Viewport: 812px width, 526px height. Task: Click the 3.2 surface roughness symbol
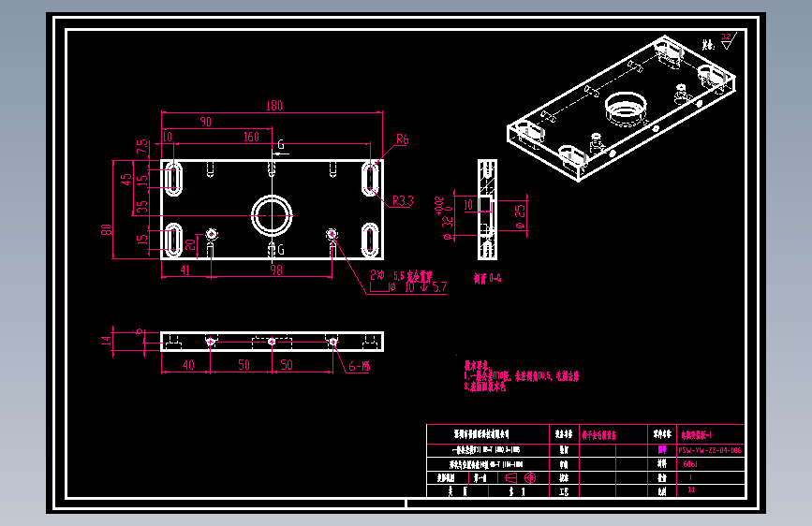728,40
